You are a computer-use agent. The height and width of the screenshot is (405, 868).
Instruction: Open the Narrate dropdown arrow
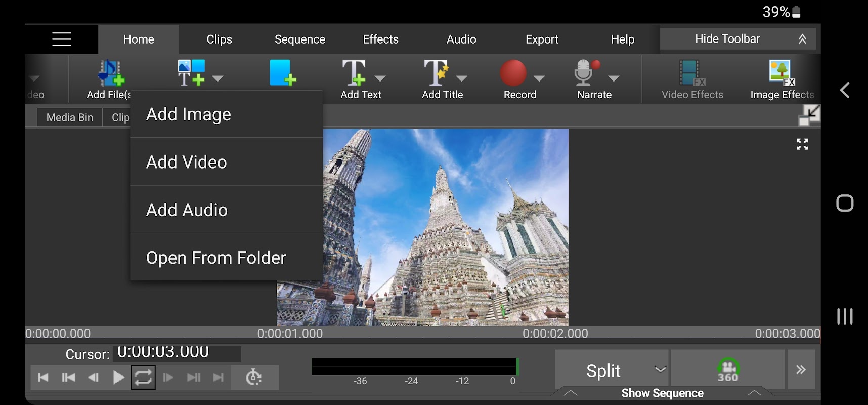614,78
